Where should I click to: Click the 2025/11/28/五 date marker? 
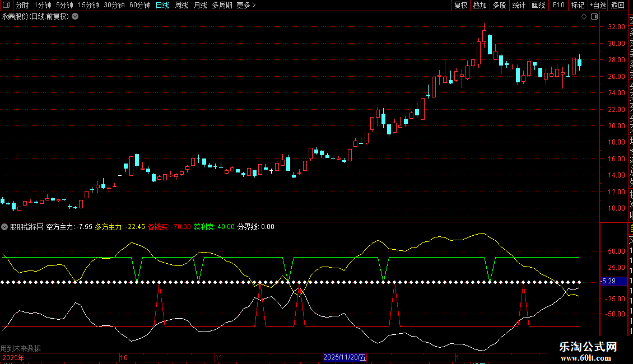[345, 357]
